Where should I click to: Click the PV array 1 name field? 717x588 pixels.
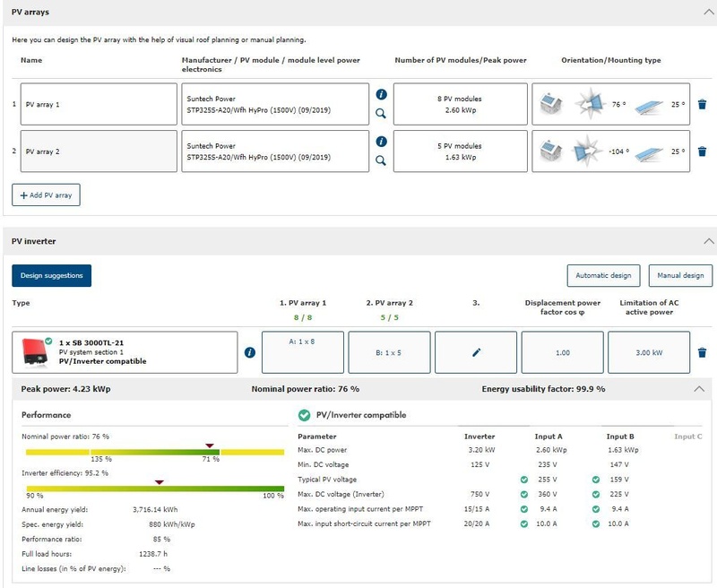(99, 105)
